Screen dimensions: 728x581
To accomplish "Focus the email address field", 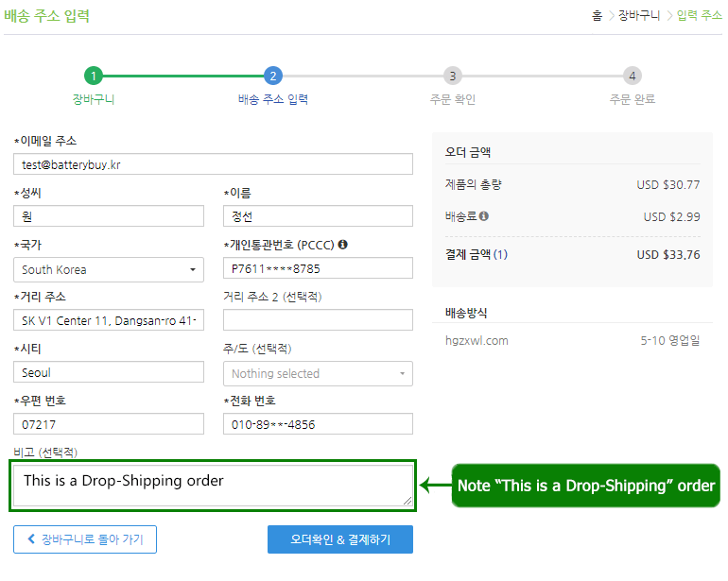I will pos(213,164).
